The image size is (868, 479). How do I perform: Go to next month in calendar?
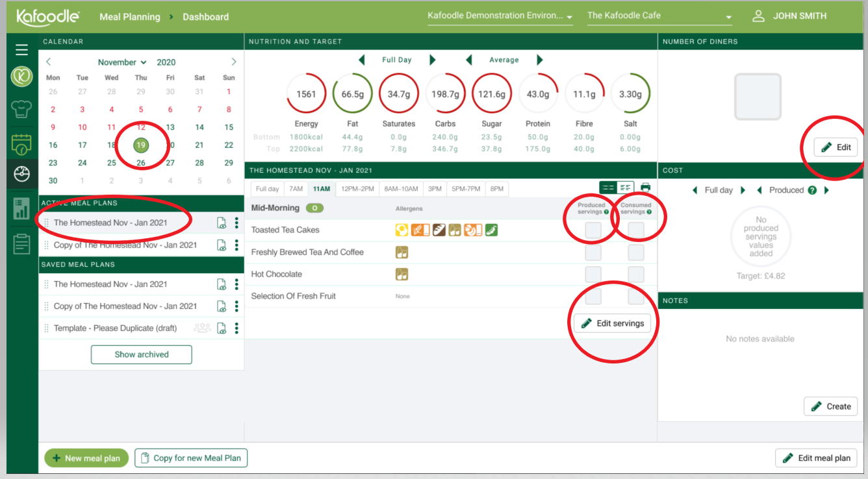pyautogui.click(x=234, y=62)
